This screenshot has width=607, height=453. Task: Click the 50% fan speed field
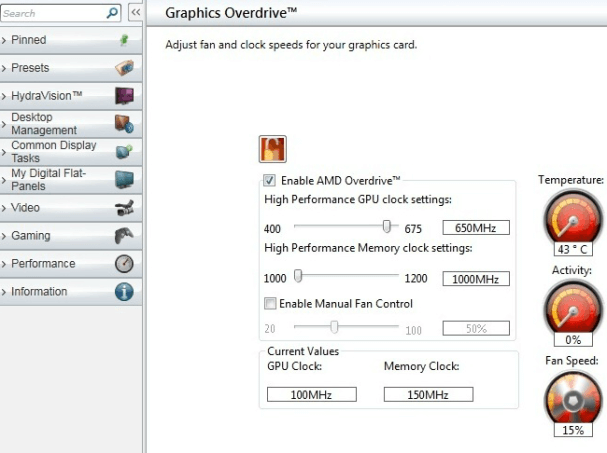476,329
